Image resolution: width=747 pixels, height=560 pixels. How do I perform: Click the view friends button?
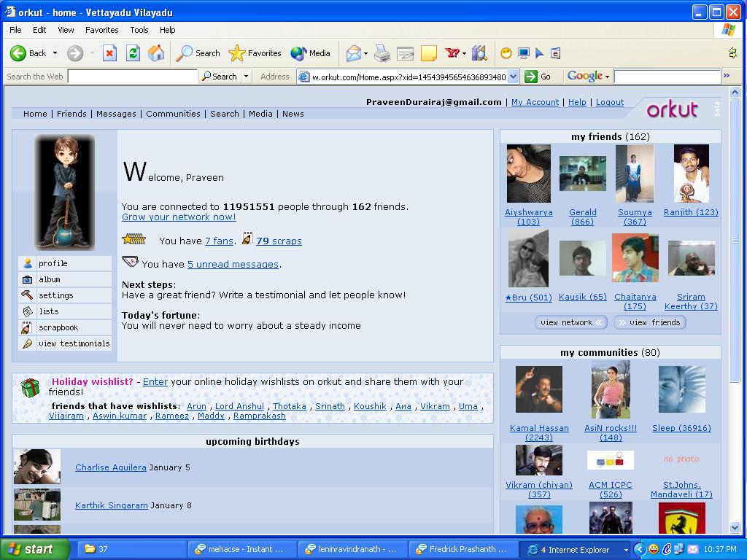pyautogui.click(x=650, y=322)
